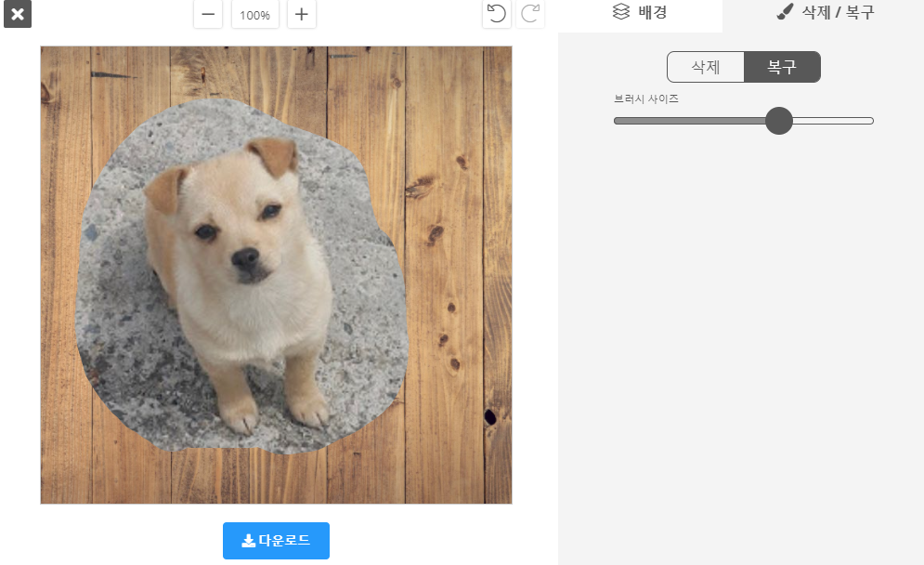This screenshot has width=924, height=565.
Task: Download the image with 다운로드 button
Action: [x=276, y=540]
